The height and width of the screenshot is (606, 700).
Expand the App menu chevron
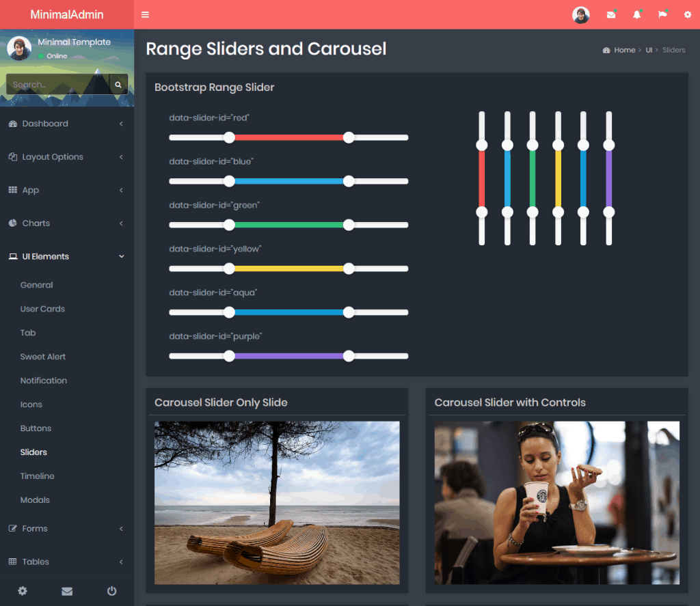[x=122, y=190]
